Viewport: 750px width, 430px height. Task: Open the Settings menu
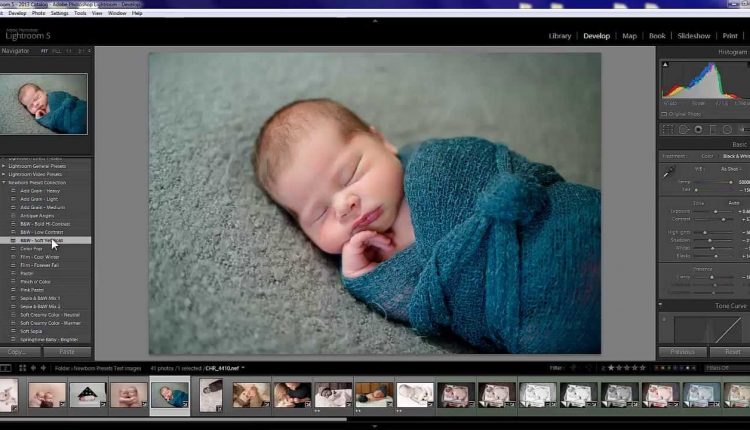(59, 13)
